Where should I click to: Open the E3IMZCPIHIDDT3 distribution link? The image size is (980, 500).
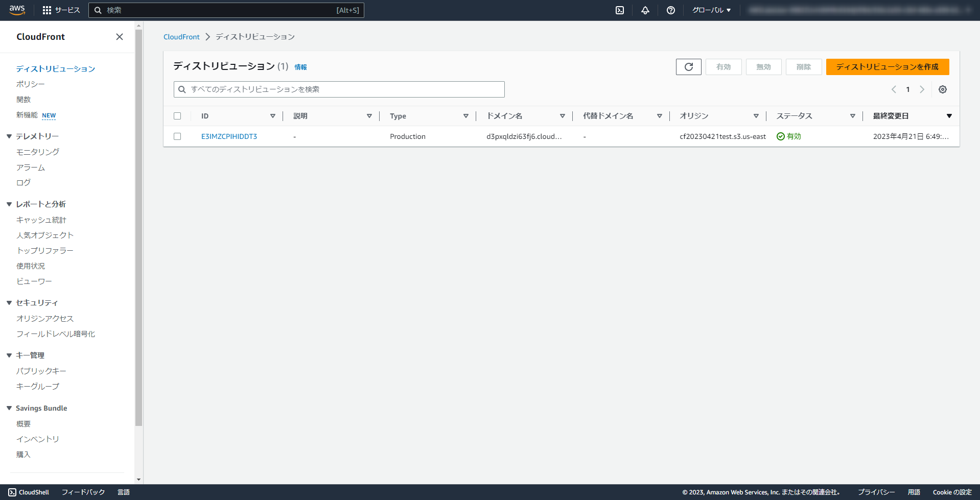(228, 136)
